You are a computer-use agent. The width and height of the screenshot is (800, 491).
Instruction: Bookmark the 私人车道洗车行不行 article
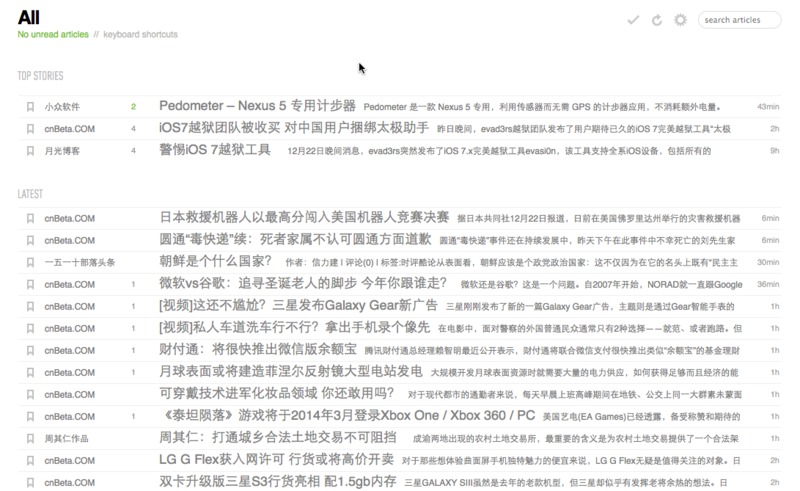(x=30, y=328)
